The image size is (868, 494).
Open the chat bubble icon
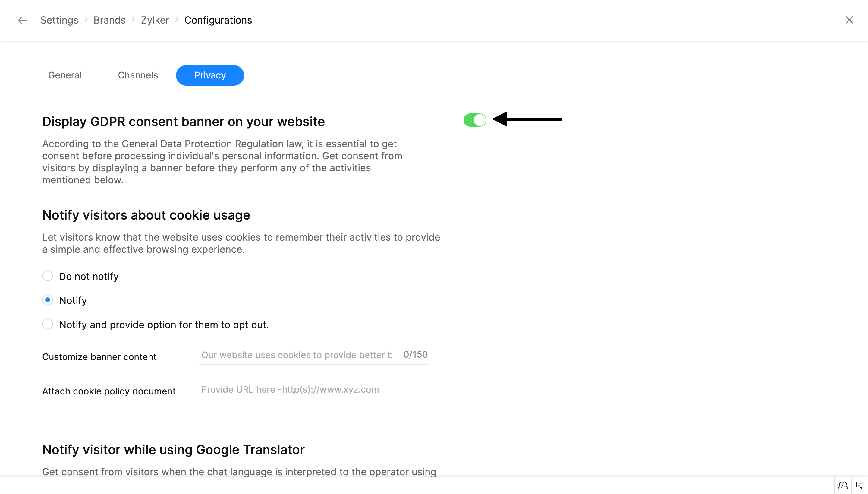[x=860, y=486]
